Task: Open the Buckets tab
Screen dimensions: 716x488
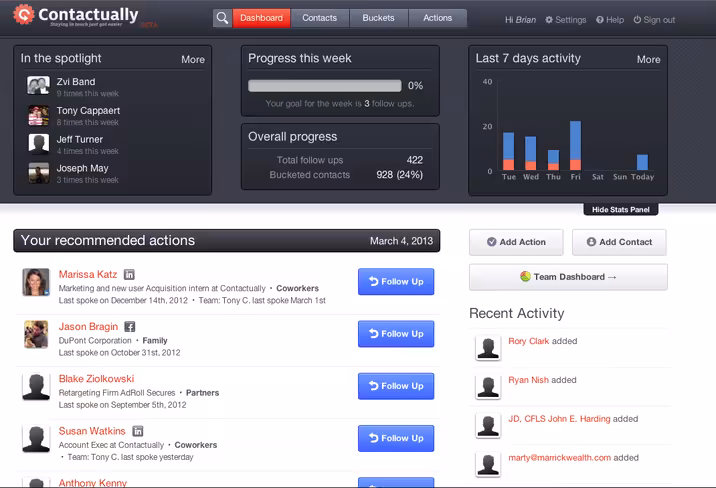Action: pos(379,18)
